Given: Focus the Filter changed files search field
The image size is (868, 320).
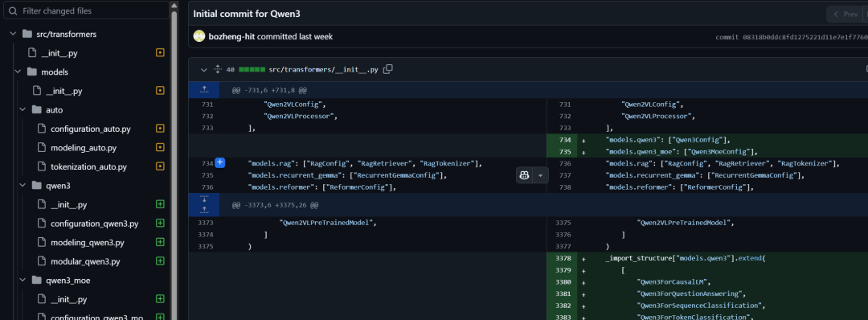Looking at the screenshot, I should tap(86, 10).
